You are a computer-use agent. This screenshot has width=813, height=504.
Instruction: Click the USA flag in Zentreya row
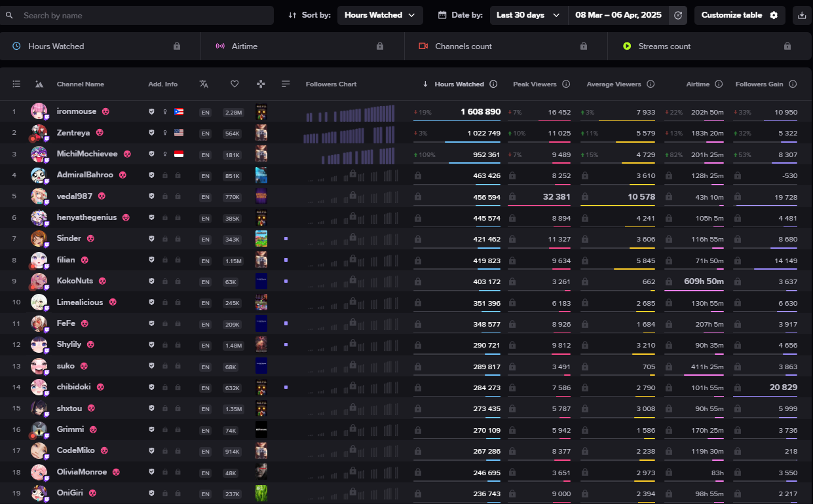[x=179, y=133]
